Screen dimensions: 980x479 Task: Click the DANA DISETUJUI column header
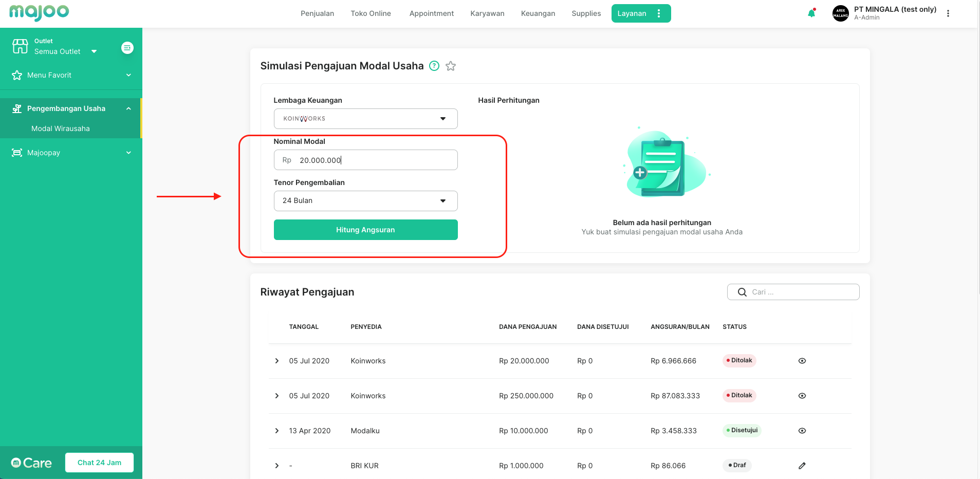point(603,327)
